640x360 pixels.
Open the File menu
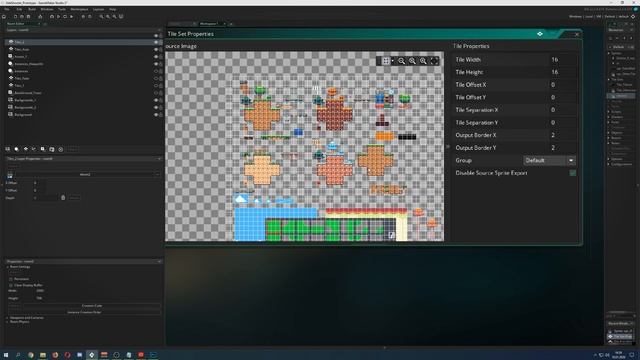[x=7, y=9]
